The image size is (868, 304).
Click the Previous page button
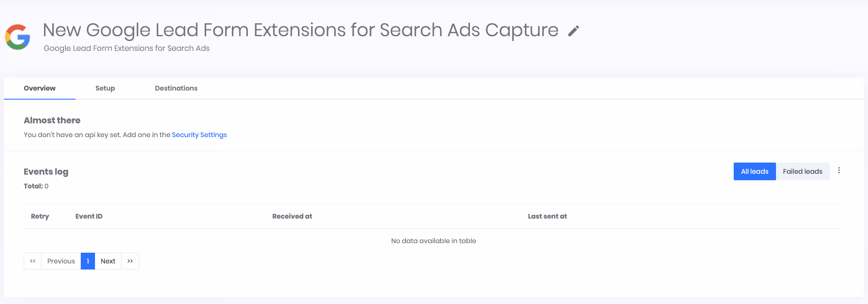(61, 261)
